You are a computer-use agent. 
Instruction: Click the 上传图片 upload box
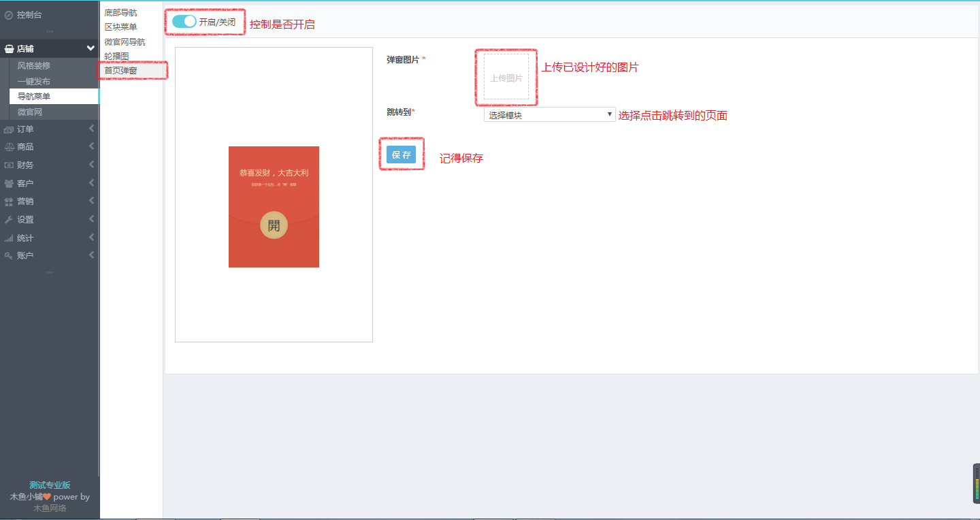(506, 78)
